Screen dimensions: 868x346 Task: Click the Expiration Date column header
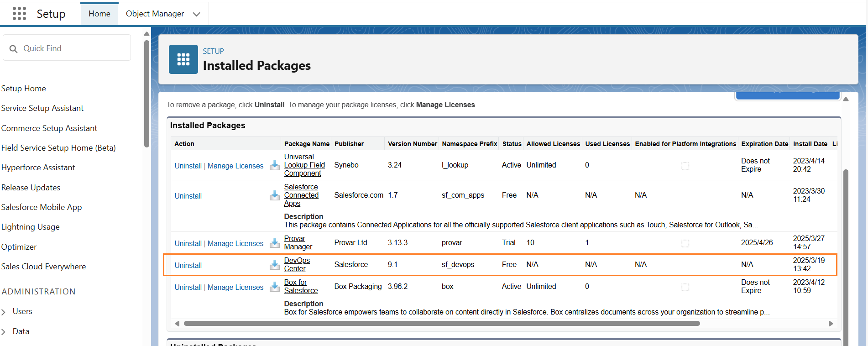click(765, 144)
